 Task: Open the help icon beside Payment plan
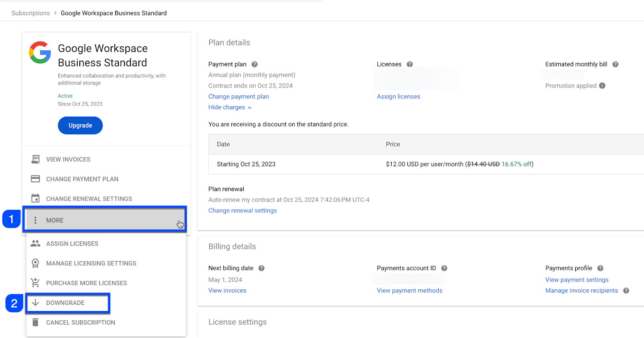[x=254, y=64]
